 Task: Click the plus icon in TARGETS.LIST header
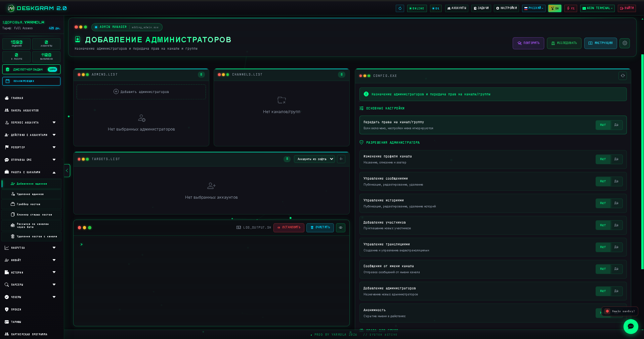pos(341,159)
